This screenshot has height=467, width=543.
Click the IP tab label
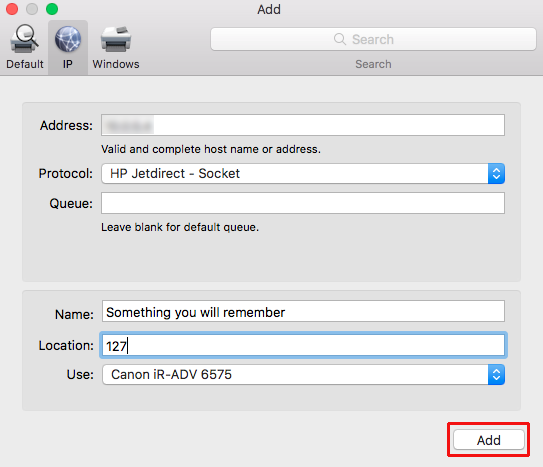[x=68, y=64]
